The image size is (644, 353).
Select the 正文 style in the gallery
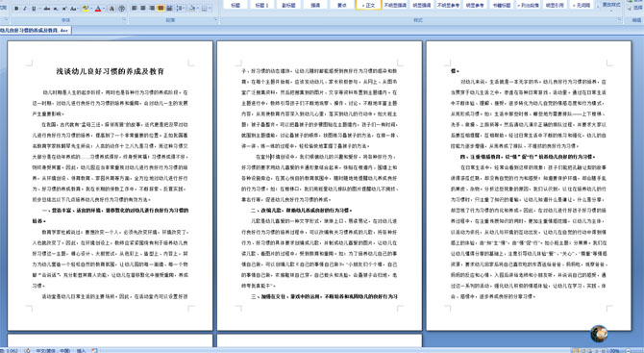tap(368, 5)
